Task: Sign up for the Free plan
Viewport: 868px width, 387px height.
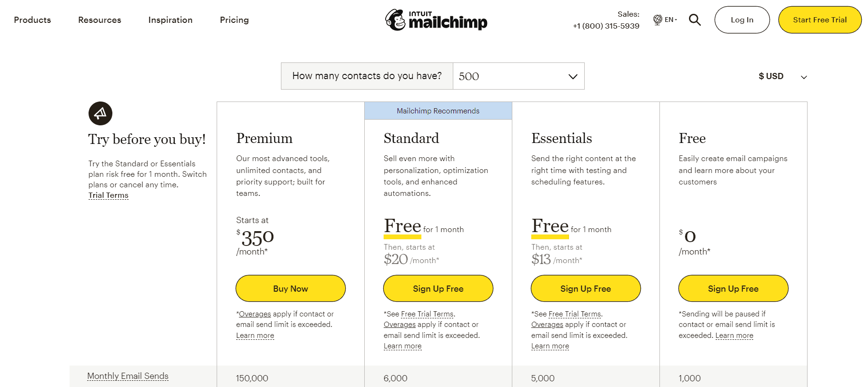Action: point(733,288)
